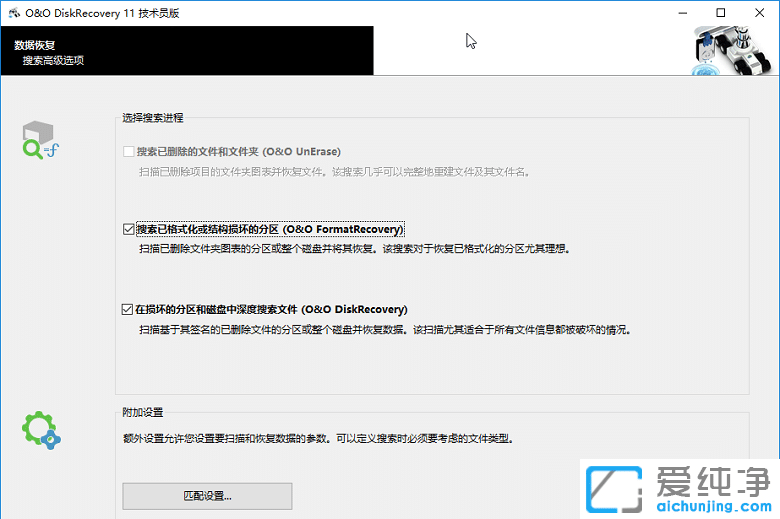780x519 pixels.
Task: Click UnErase description starting 扫描已删除项目
Action: tap(334, 172)
